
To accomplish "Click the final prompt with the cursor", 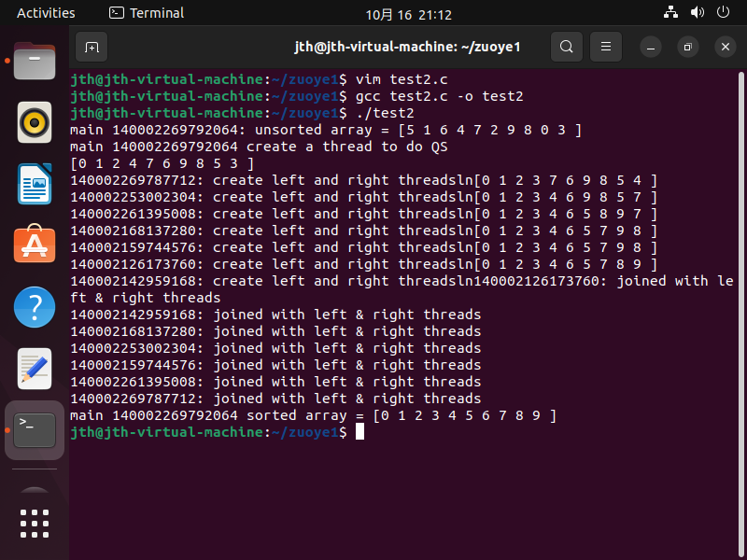I will click(217, 432).
